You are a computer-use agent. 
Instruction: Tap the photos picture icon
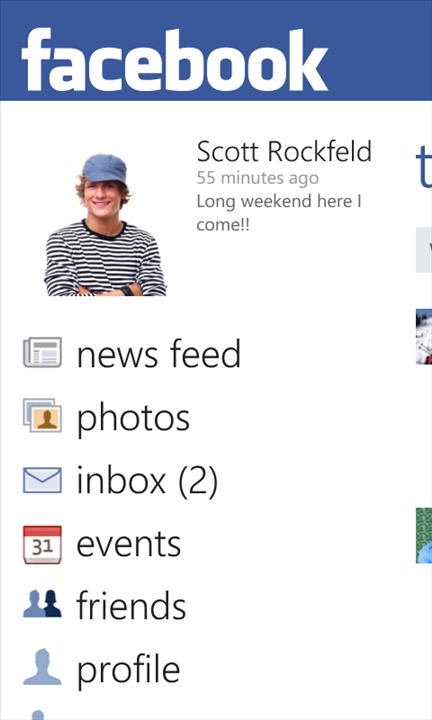click(x=42, y=416)
